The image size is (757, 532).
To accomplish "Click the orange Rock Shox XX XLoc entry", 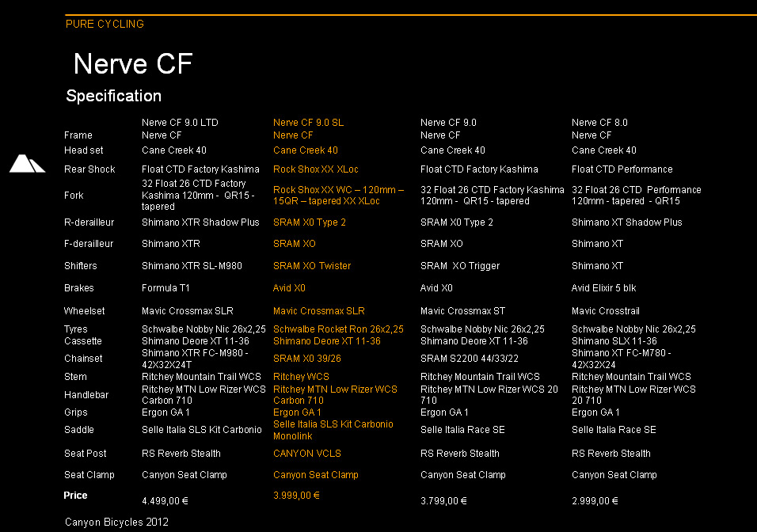I will click(315, 169).
